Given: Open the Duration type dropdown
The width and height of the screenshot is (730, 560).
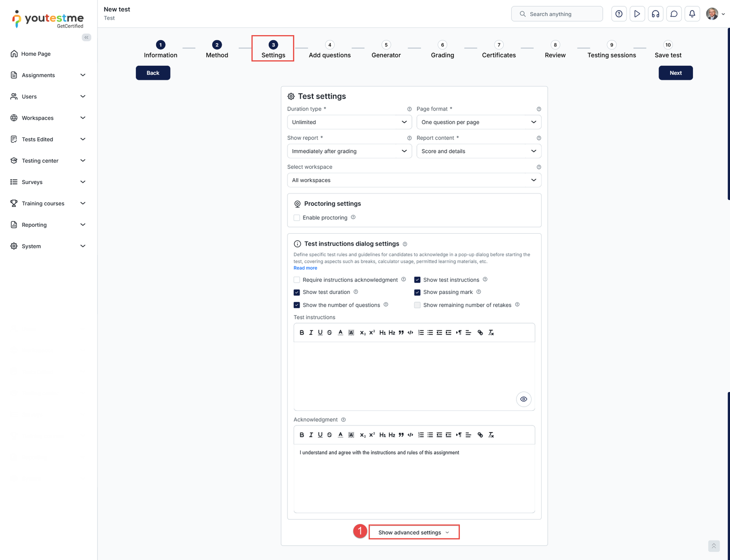Looking at the screenshot, I should [x=349, y=122].
